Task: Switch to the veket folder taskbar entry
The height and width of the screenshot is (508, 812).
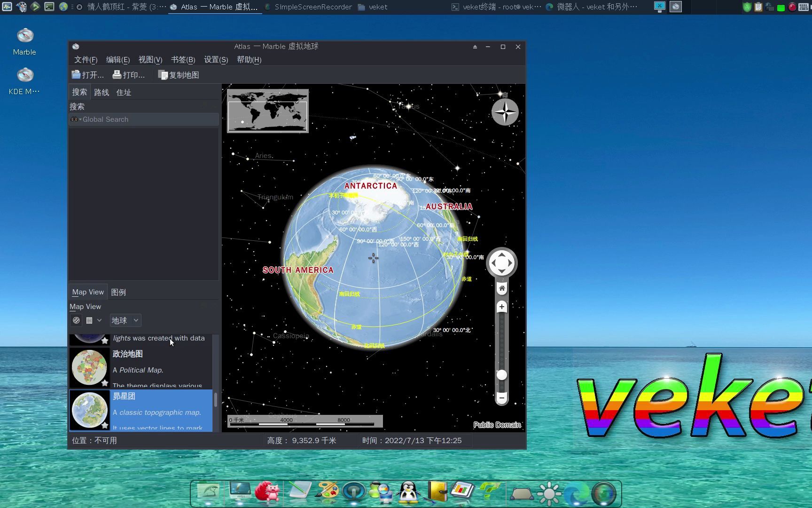Action: [373, 7]
